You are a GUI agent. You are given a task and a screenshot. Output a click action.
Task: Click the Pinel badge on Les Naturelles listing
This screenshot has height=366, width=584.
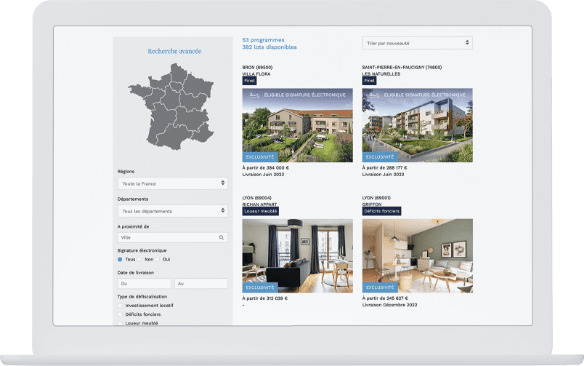[369, 80]
